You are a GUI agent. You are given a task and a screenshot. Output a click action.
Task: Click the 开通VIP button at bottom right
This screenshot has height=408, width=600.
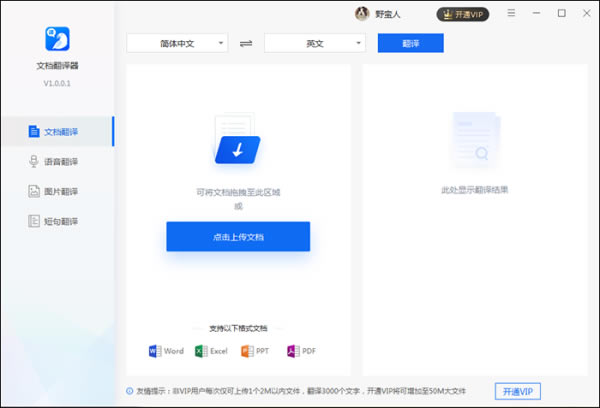pos(523,390)
